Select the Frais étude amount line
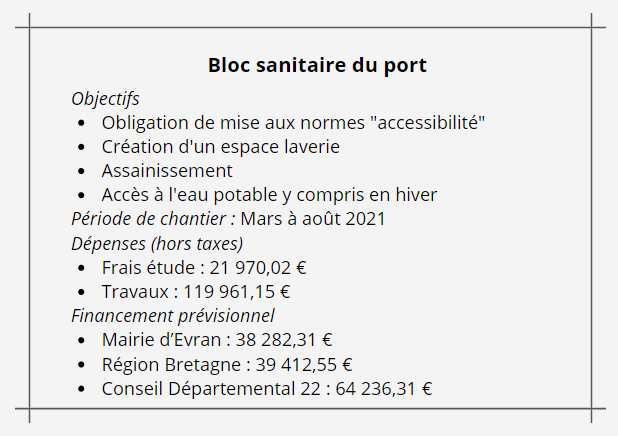The height and width of the screenshot is (436, 618). (204, 268)
